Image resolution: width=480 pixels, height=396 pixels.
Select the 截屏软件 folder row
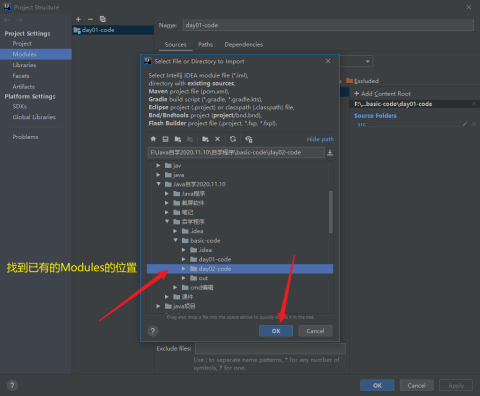pyautogui.click(x=240, y=203)
